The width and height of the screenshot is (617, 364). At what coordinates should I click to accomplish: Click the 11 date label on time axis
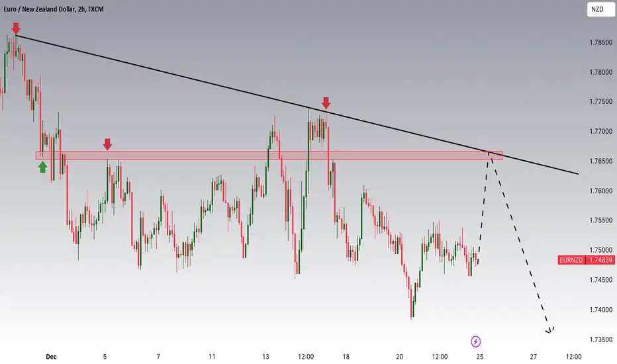coord(212,357)
